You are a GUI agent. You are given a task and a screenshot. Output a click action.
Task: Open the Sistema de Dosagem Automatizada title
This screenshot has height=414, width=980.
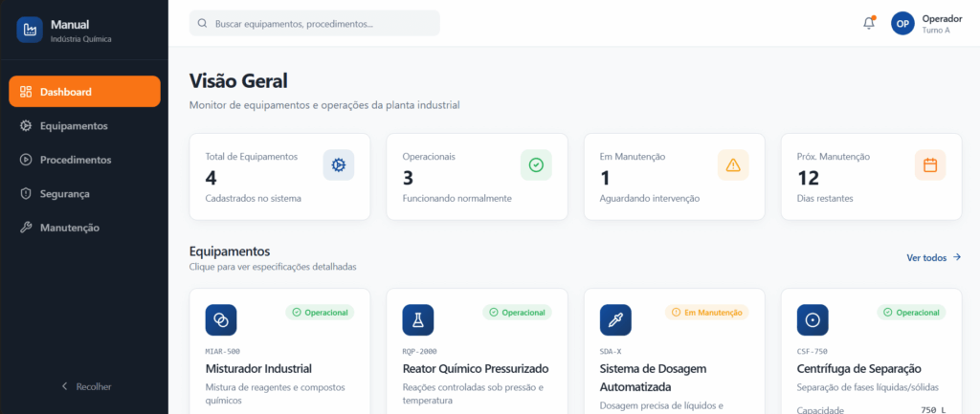(653, 377)
